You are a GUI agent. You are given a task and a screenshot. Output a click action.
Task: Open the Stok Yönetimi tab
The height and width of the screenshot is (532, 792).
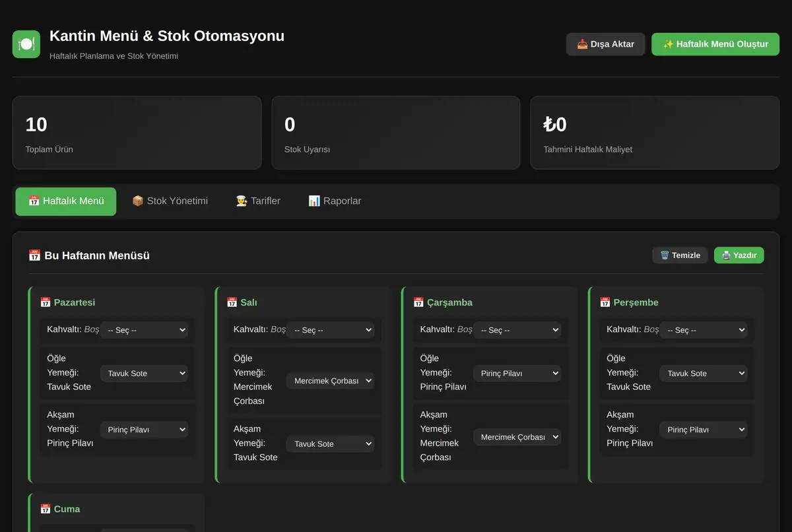pos(170,201)
